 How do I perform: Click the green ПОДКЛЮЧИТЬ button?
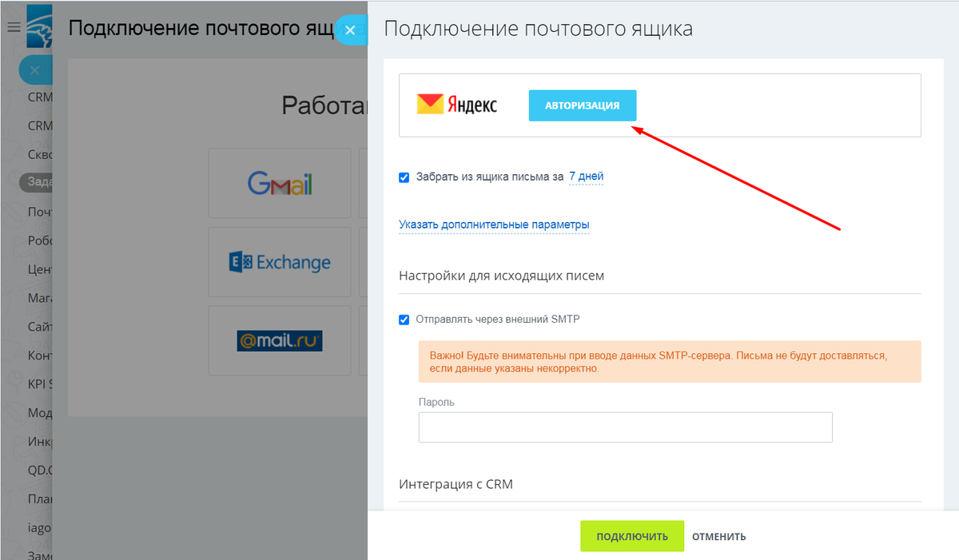point(632,536)
